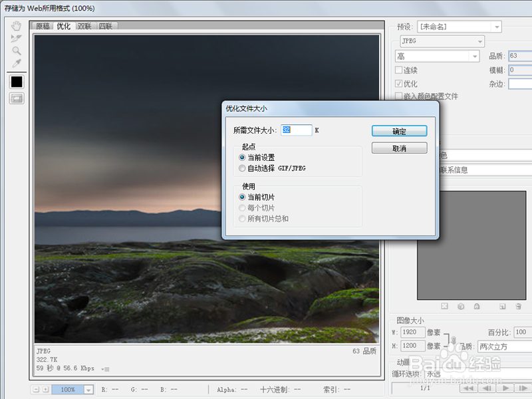Screen dimensions: 532x399
Task: Select the Eyedropper tool
Action: pyautogui.click(x=16, y=63)
